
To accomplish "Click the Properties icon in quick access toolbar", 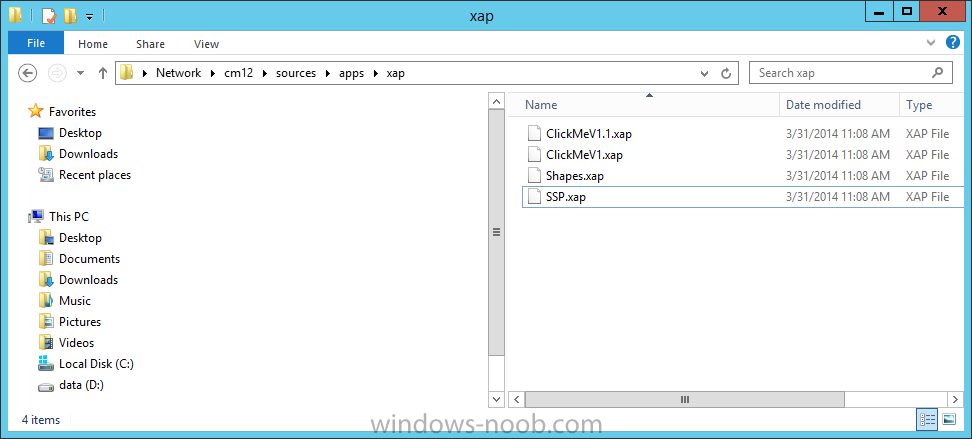I will click(49, 16).
